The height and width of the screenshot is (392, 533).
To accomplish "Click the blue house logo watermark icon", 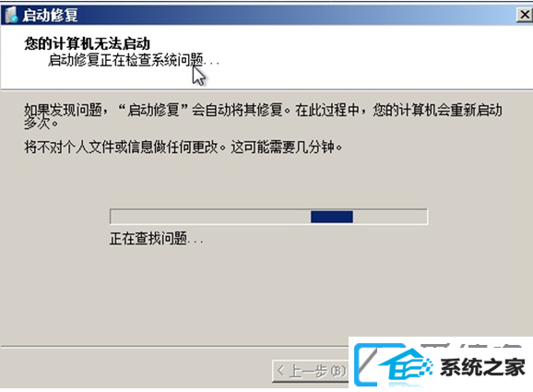I will coord(406,366).
